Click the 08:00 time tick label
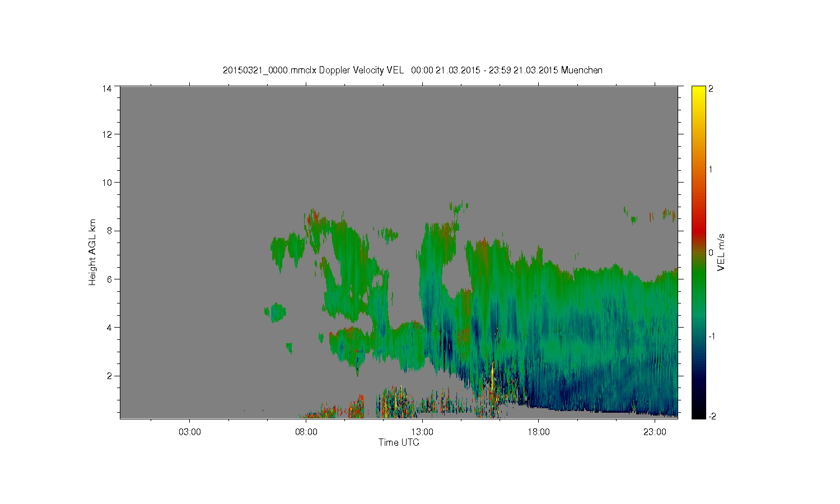This screenshot has width=840, height=504. click(x=306, y=432)
